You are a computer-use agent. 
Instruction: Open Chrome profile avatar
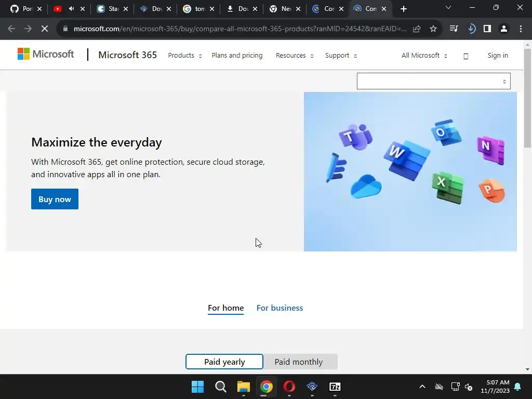(504, 29)
